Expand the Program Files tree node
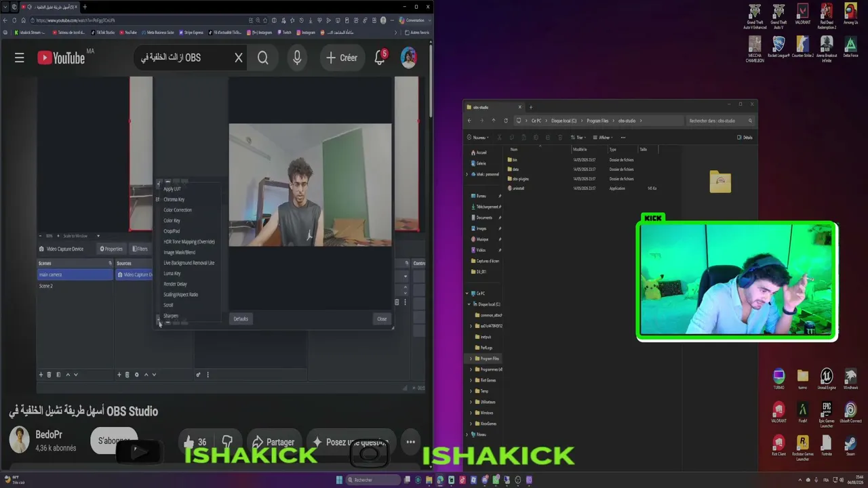868x488 pixels. coord(471,359)
